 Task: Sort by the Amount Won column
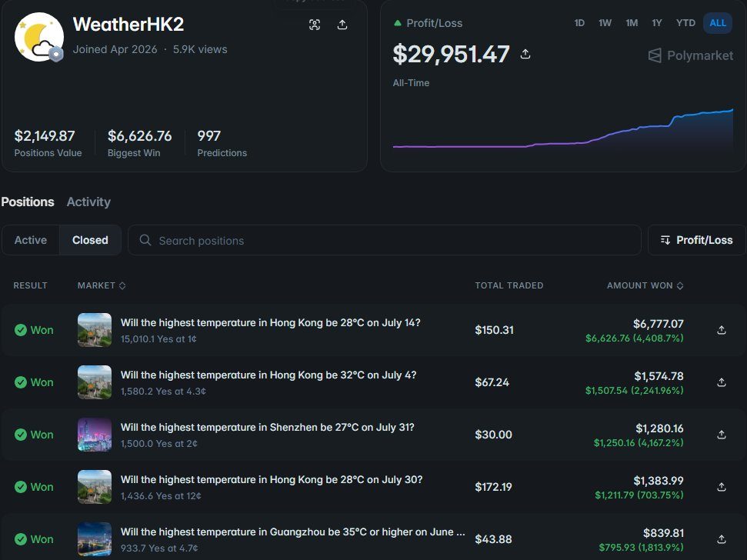click(645, 285)
